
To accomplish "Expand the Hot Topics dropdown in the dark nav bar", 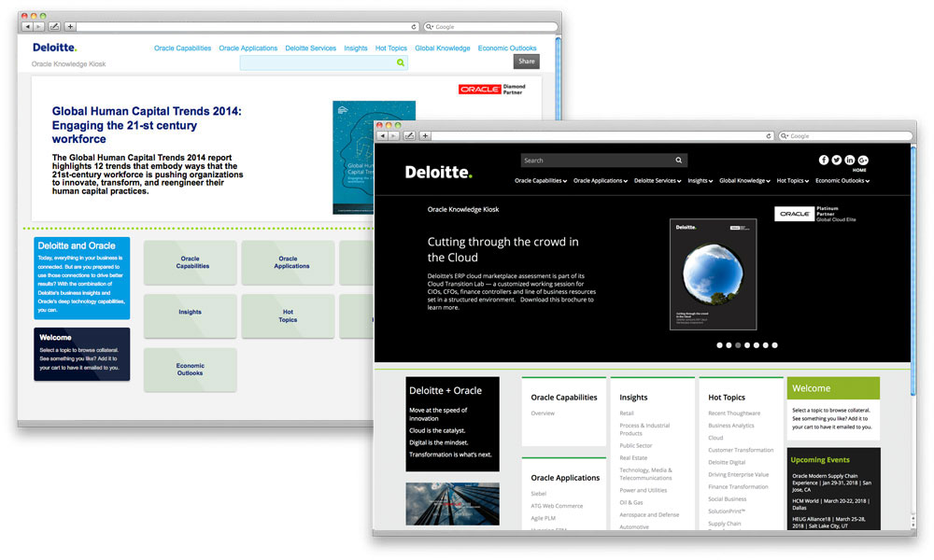I will click(x=793, y=181).
